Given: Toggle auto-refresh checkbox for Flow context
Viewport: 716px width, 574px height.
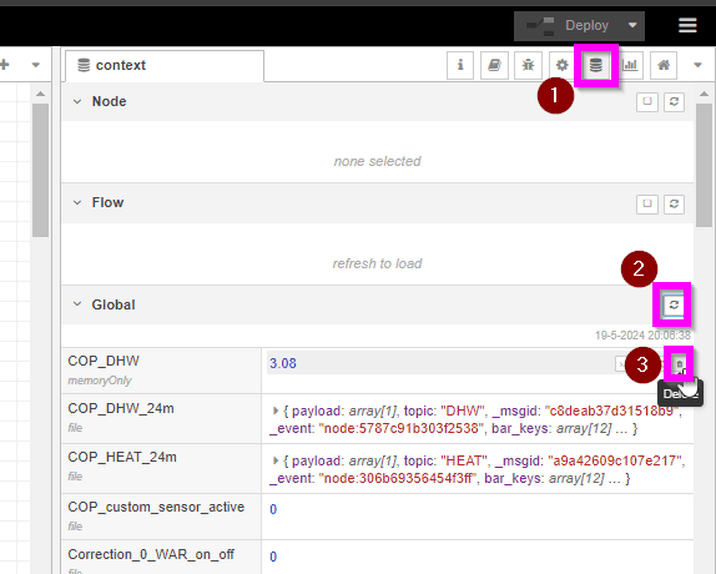Looking at the screenshot, I should click(647, 204).
